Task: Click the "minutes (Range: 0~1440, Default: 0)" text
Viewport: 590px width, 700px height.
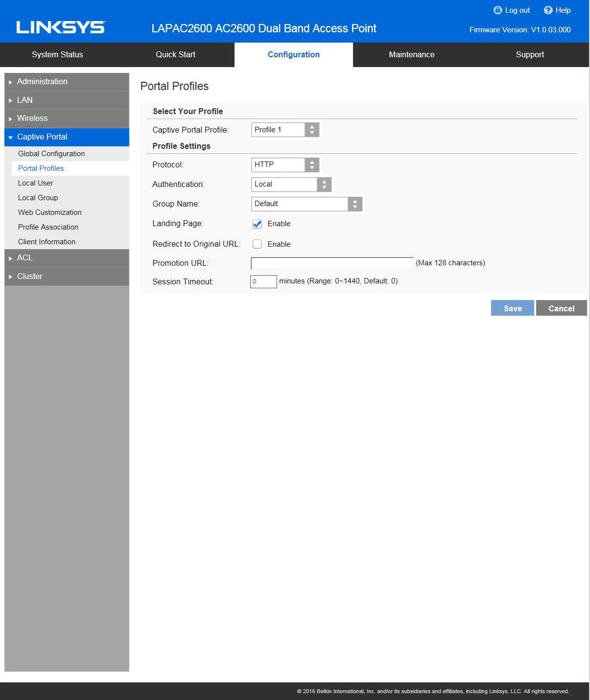Action: (x=338, y=281)
